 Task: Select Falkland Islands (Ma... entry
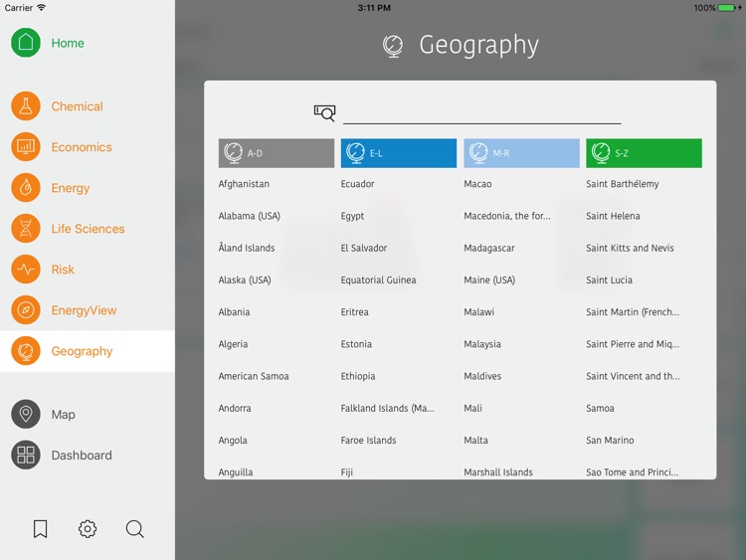pos(387,408)
